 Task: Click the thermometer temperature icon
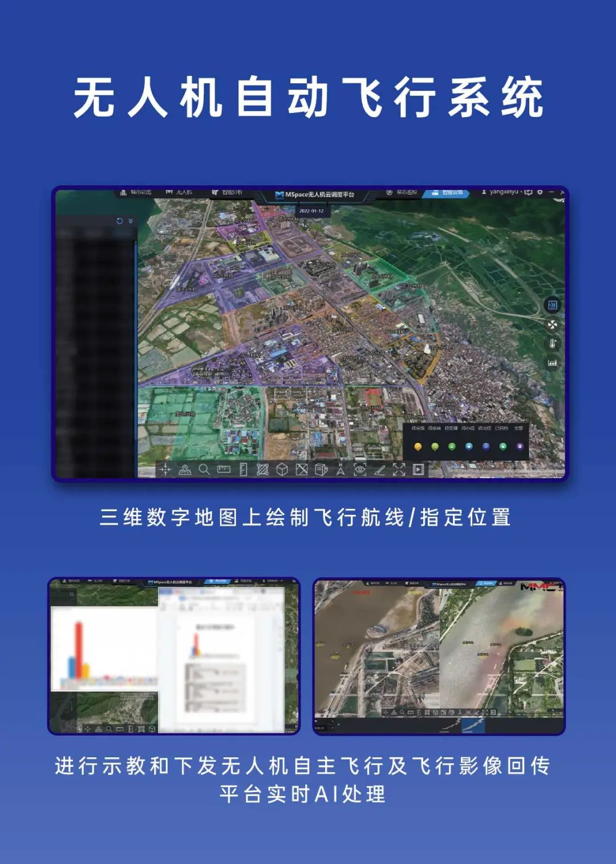552,344
